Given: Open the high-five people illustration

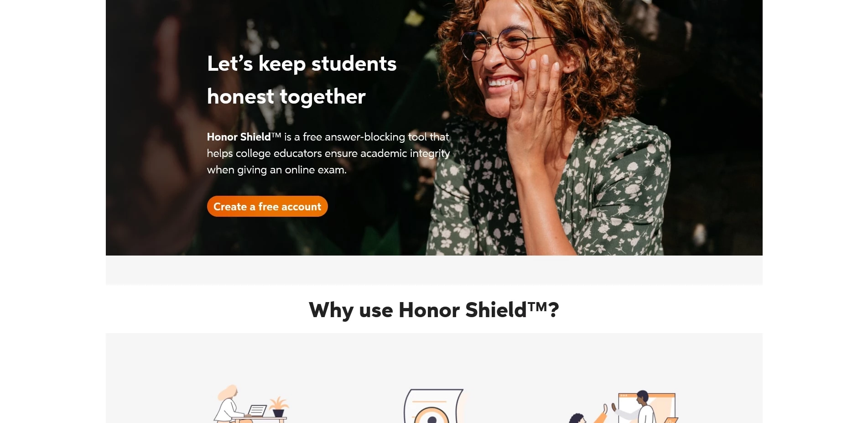Looking at the screenshot, I should 623,407.
